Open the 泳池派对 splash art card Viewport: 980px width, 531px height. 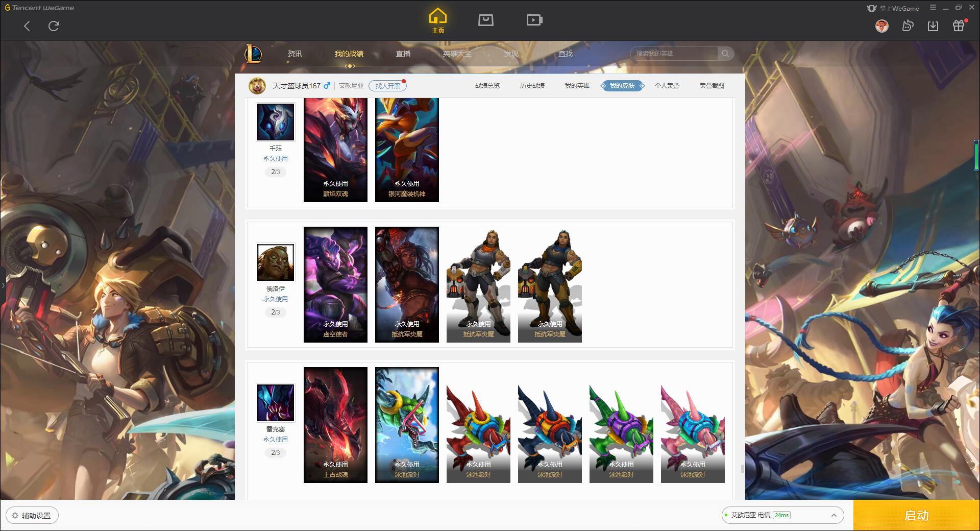click(407, 425)
